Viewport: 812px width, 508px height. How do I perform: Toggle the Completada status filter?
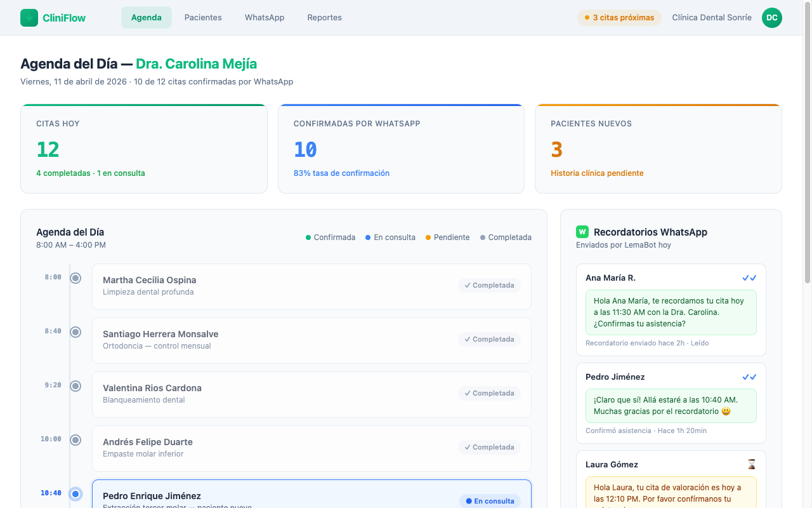506,237
